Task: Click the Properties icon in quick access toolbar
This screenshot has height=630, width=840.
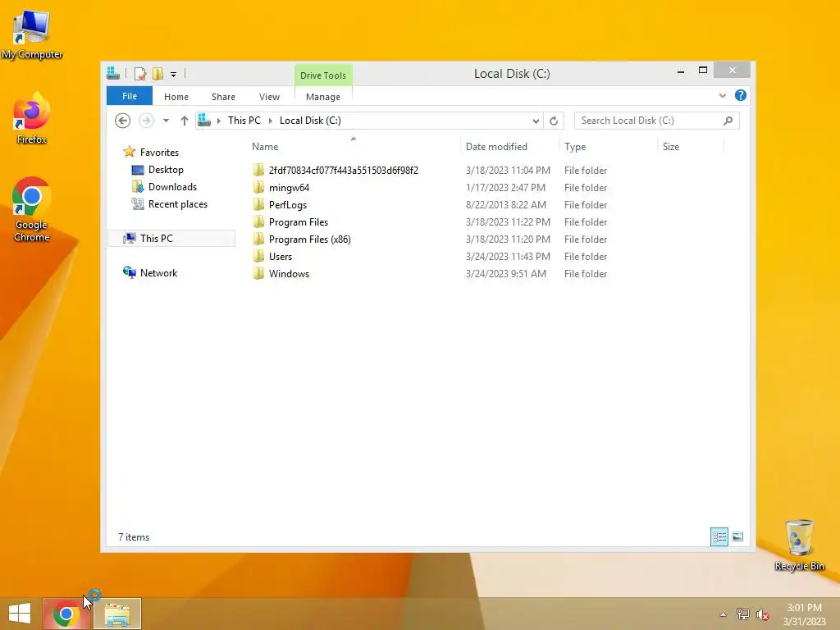Action: click(140, 73)
